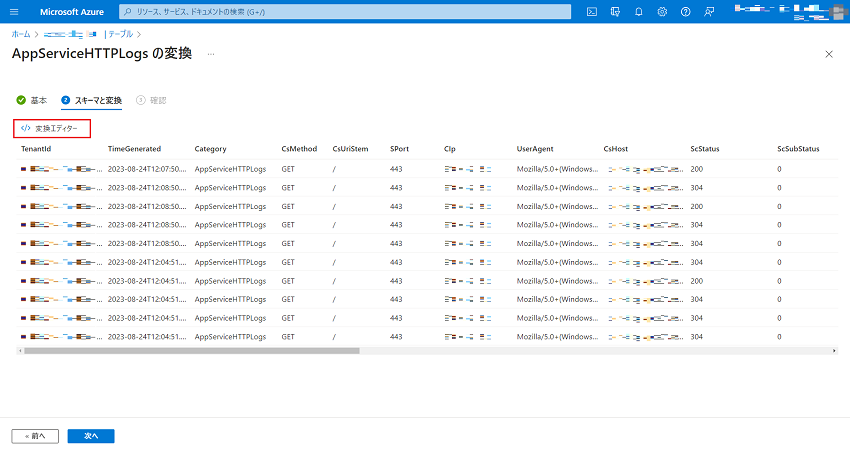Click the Category column header
The width and height of the screenshot is (850, 455).
210,149
